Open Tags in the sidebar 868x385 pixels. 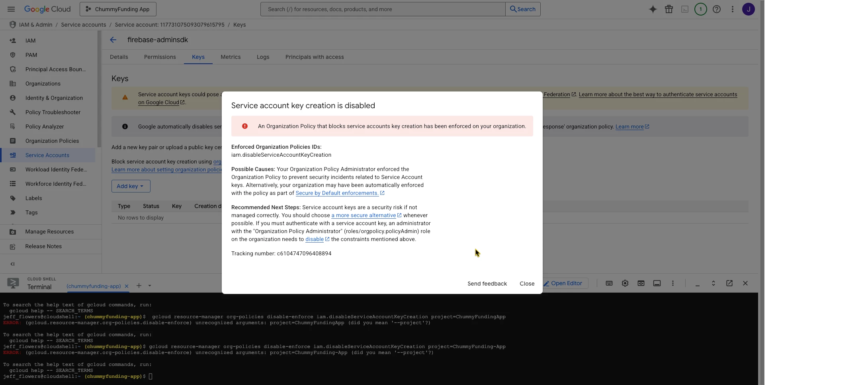48,212
